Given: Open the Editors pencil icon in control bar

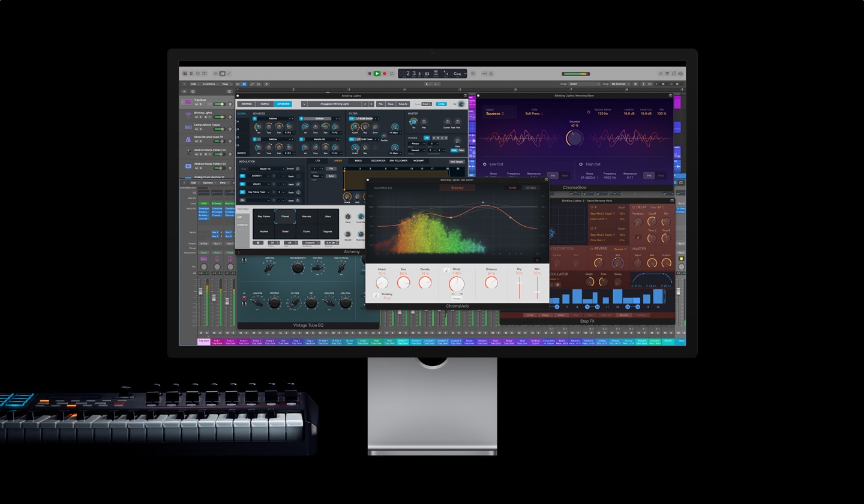Looking at the screenshot, I should tap(229, 73).
